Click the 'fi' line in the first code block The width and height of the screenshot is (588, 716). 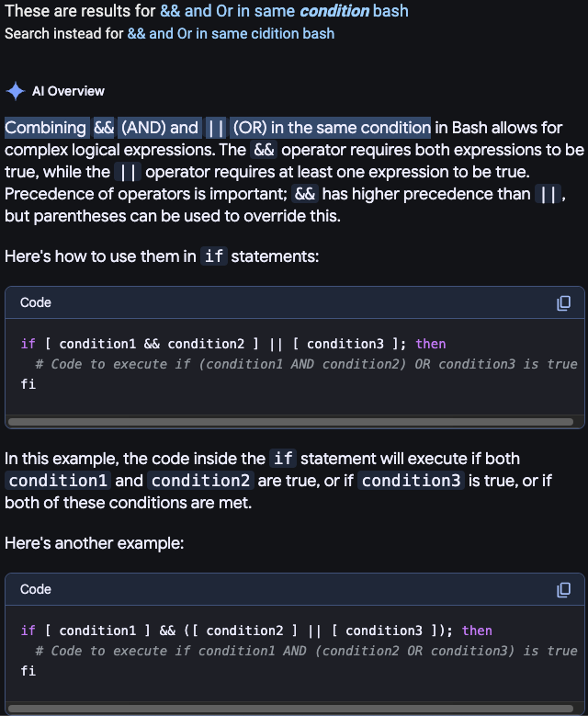pos(28,384)
